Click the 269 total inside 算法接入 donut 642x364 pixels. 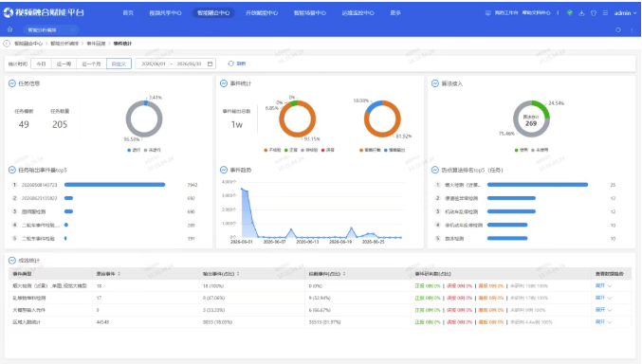tap(531, 123)
